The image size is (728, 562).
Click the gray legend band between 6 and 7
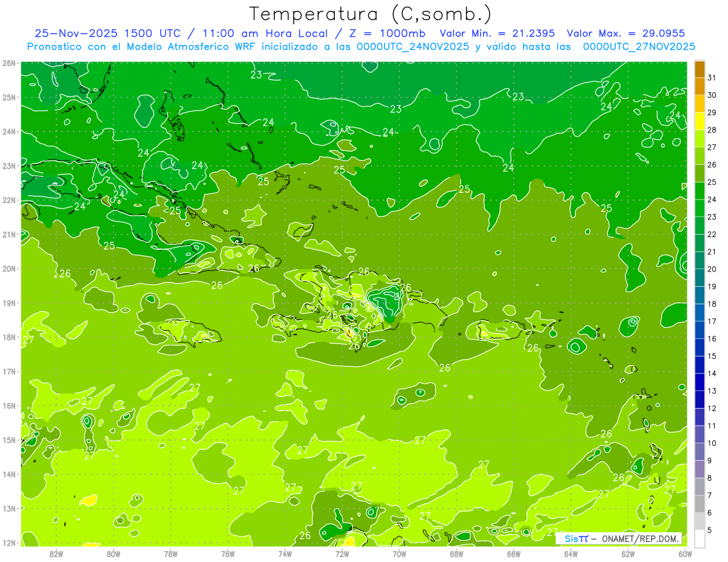tap(699, 504)
